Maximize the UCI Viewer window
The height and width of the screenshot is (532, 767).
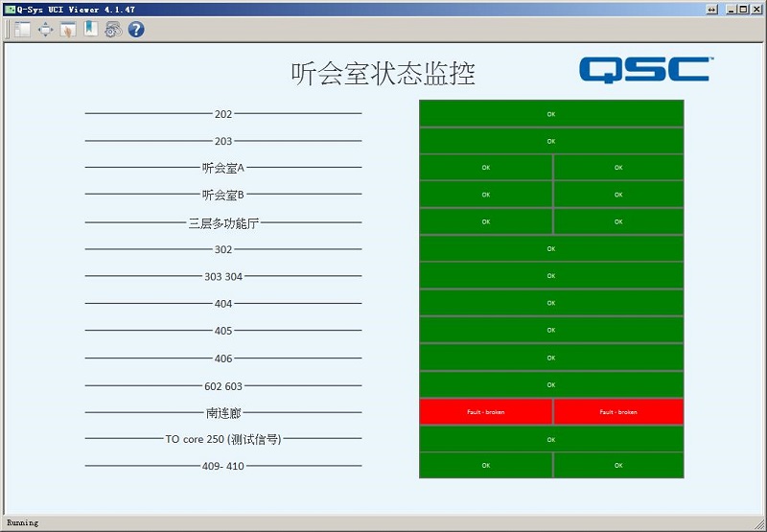pos(744,10)
